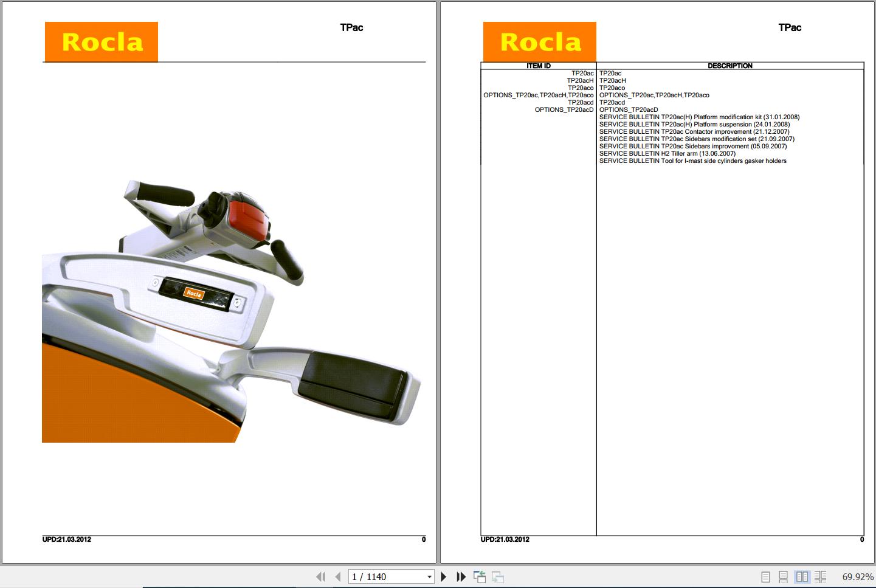Toggle two-page continuous scrolling layout
Viewport: 876px width, 588px height.
tap(821, 576)
